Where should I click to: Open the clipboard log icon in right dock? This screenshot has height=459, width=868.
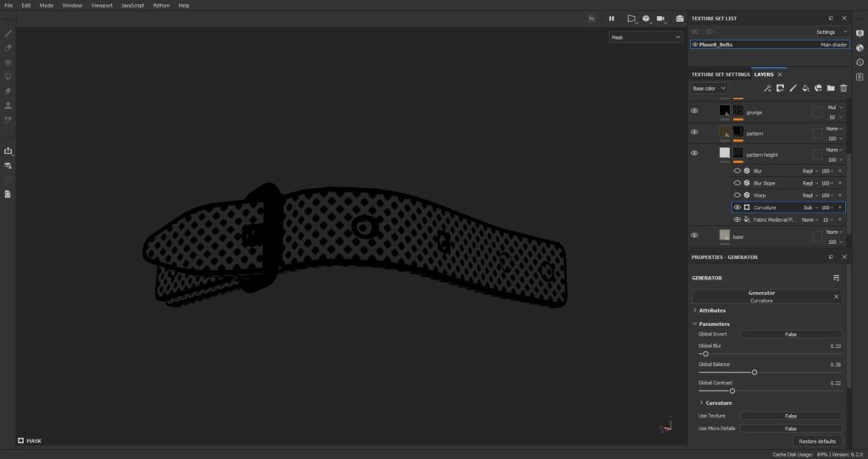click(860, 77)
